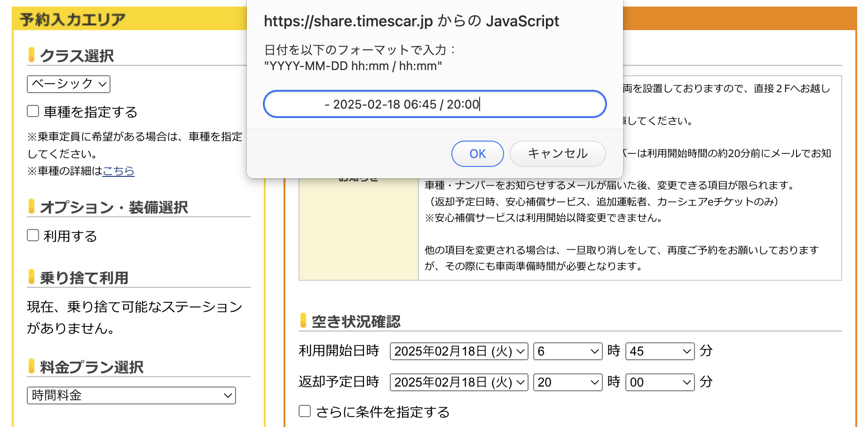This screenshot has height=427, width=868.
Task: Click the date format input field
Action: click(434, 104)
